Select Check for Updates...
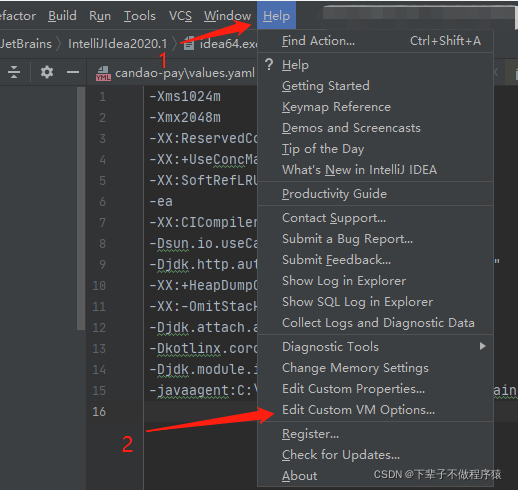The image size is (518, 490). tap(375, 455)
